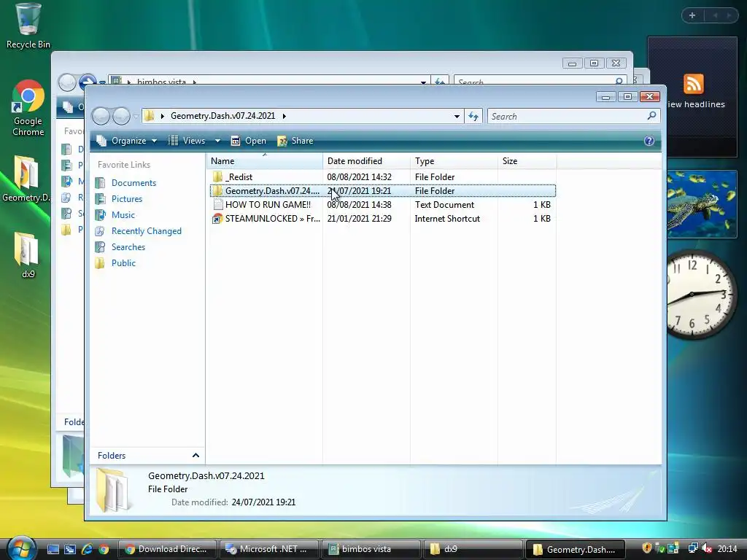Select the Internet Shortcut type cell
Image resolution: width=747 pixels, height=560 pixels.
(447, 219)
